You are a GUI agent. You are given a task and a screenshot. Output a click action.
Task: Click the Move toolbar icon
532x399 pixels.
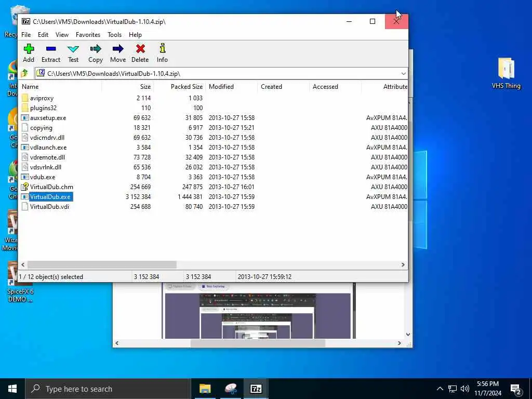point(118,49)
